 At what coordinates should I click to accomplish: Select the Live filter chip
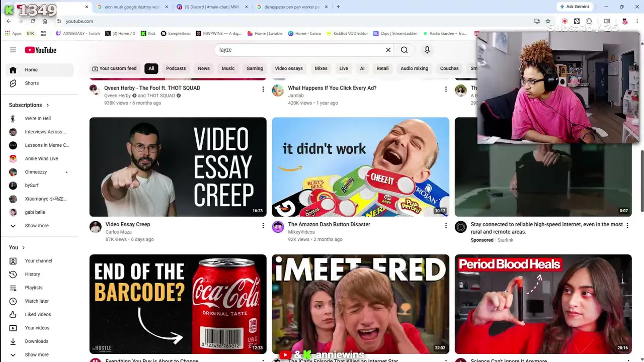click(344, 68)
